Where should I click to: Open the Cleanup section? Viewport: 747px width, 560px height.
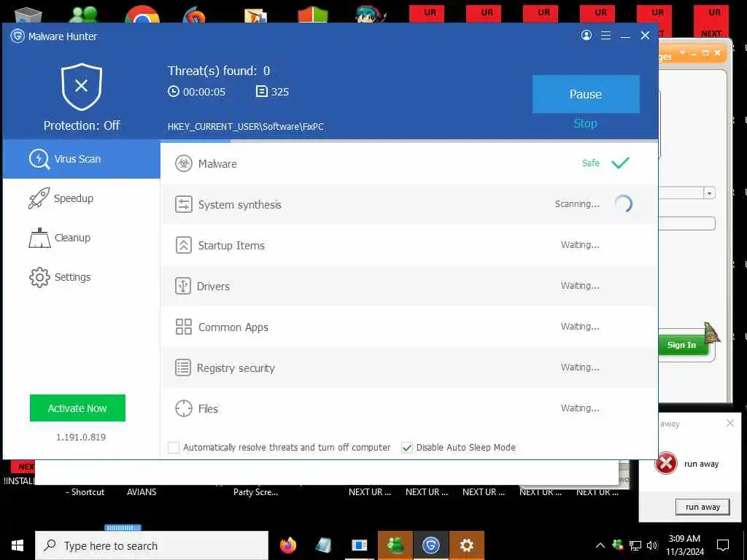(x=82, y=238)
